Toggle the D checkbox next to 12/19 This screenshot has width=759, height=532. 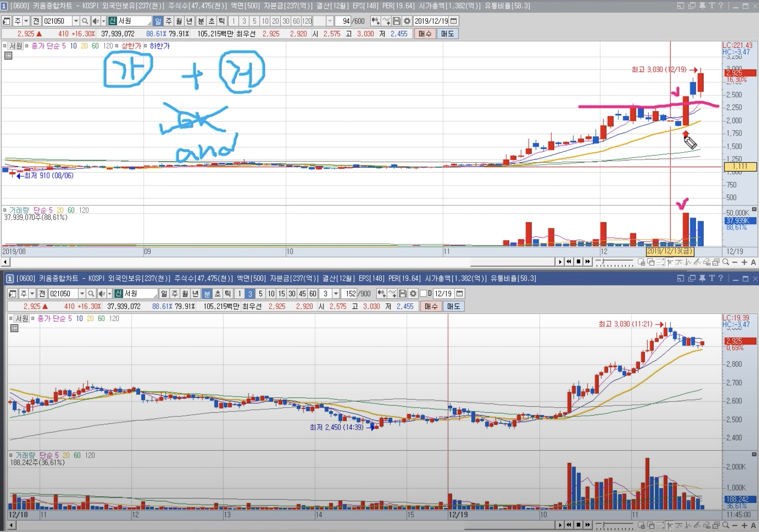point(423,293)
